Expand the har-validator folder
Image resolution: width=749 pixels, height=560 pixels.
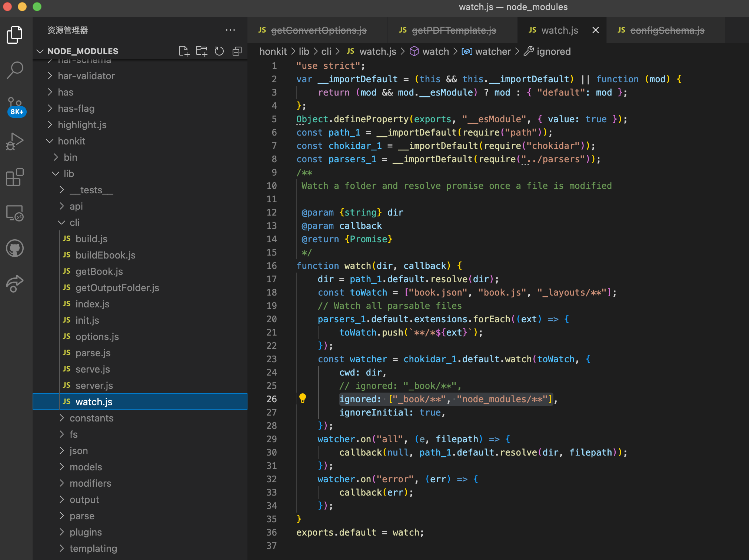tap(140, 76)
